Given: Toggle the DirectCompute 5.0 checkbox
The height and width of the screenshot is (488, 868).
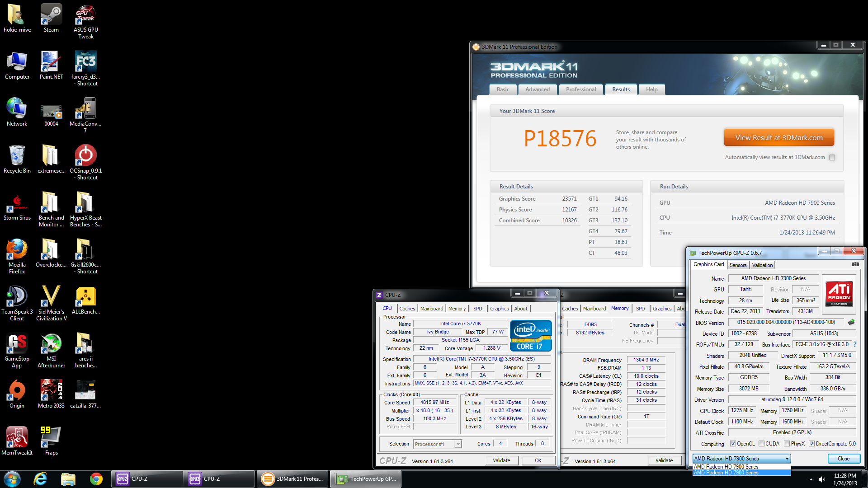Looking at the screenshot, I should pyautogui.click(x=811, y=444).
